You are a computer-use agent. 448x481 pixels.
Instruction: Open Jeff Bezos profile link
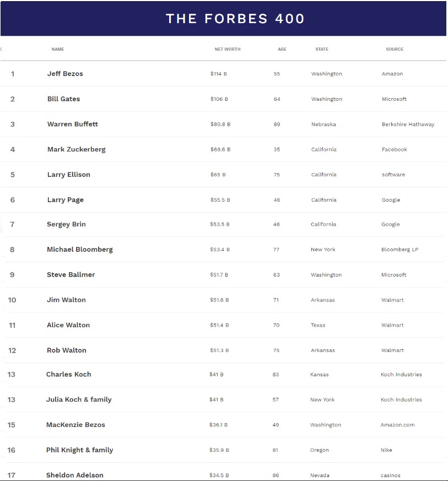65,74
